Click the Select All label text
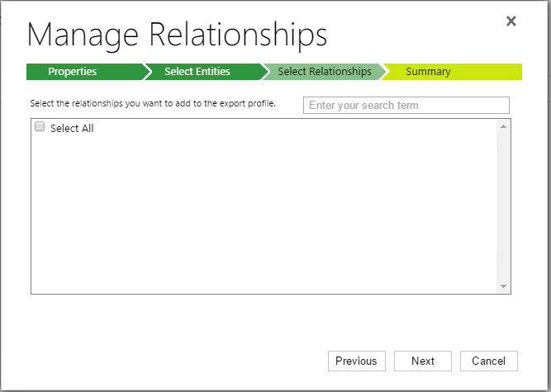Image resolution: width=551 pixels, height=392 pixels. tap(72, 129)
